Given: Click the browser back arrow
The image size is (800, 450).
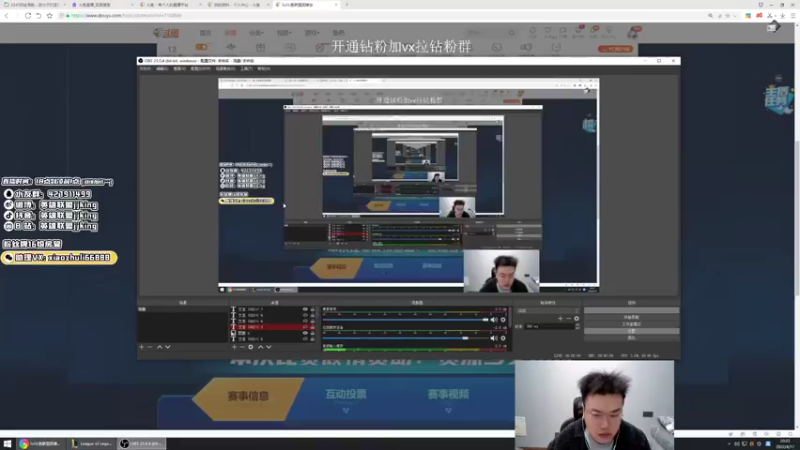Looking at the screenshot, I should pyautogui.click(x=7, y=15).
